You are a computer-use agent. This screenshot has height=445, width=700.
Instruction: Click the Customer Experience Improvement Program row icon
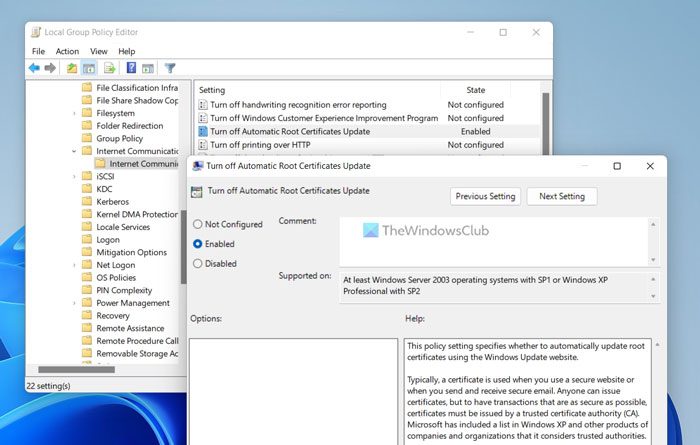pos(203,118)
